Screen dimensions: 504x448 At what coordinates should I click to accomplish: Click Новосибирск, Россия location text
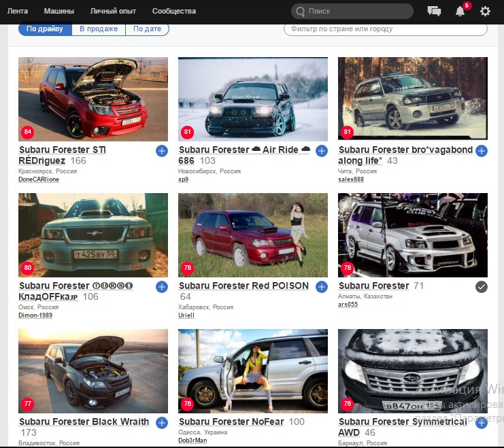tap(209, 171)
